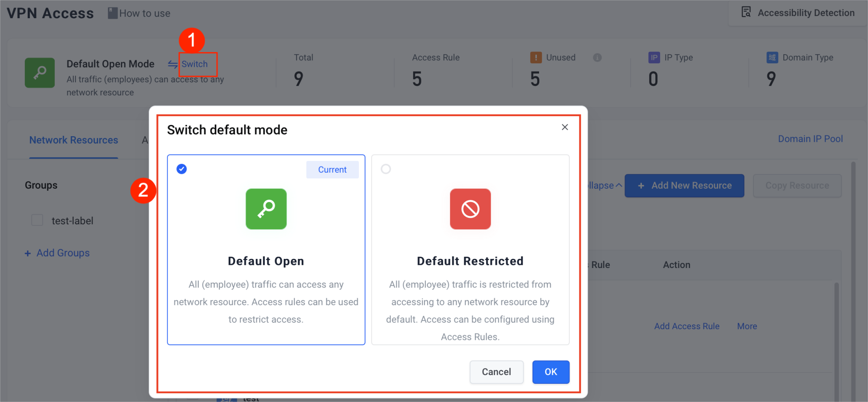Viewport: 868px width, 402px height.
Task: Click the purple IP Type icon
Action: click(x=654, y=58)
